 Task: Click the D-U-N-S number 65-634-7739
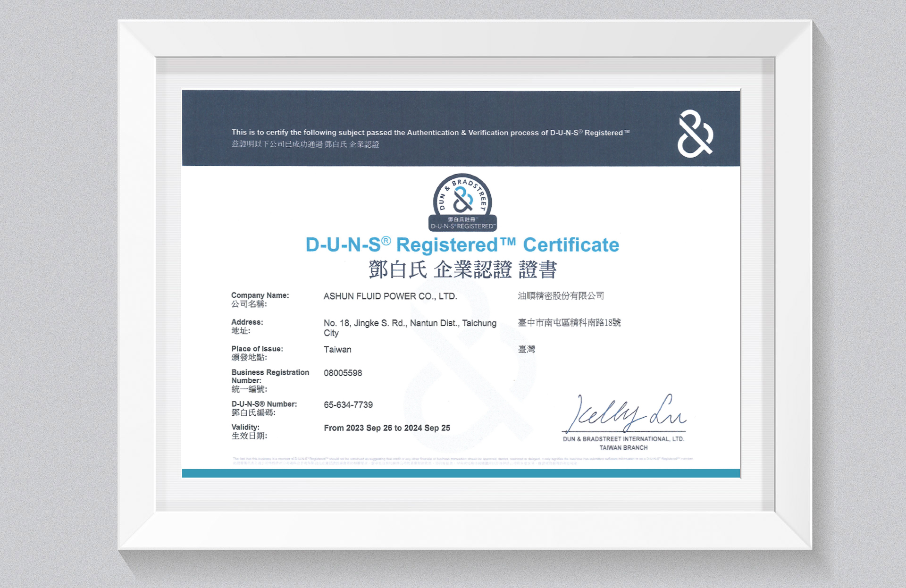click(x=348, y=405)
